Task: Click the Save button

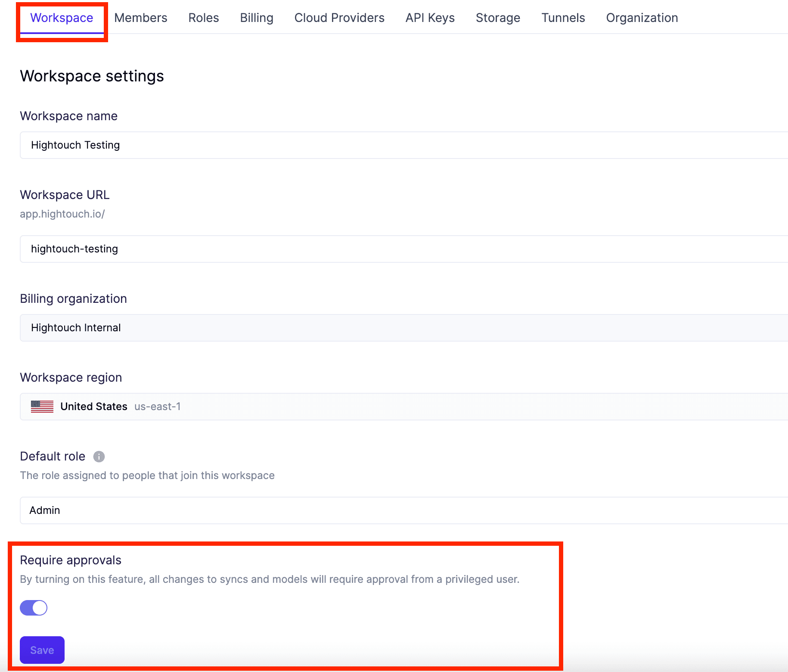Action: click(42, 650)
